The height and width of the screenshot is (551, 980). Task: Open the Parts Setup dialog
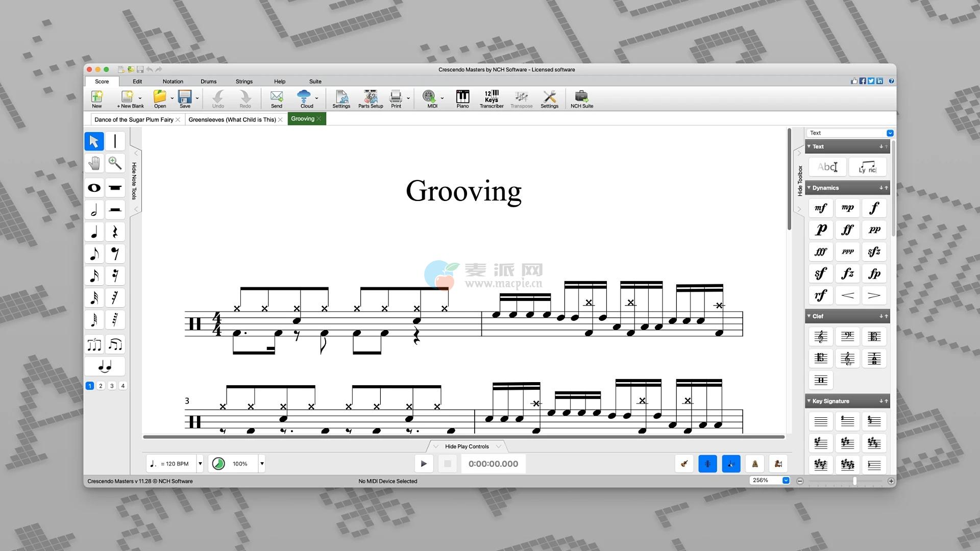[370, 99]
